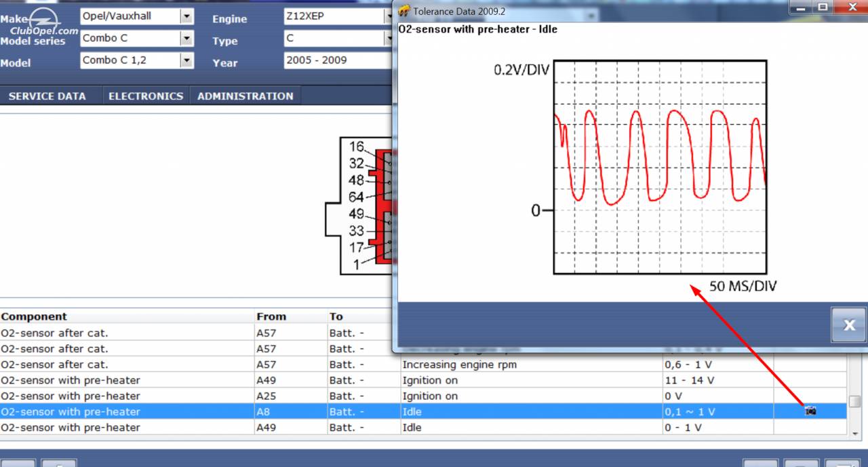Open the ADMINISTRATION tab
The height and width of the screenshot is (467, 868).
tap(245, 96)
